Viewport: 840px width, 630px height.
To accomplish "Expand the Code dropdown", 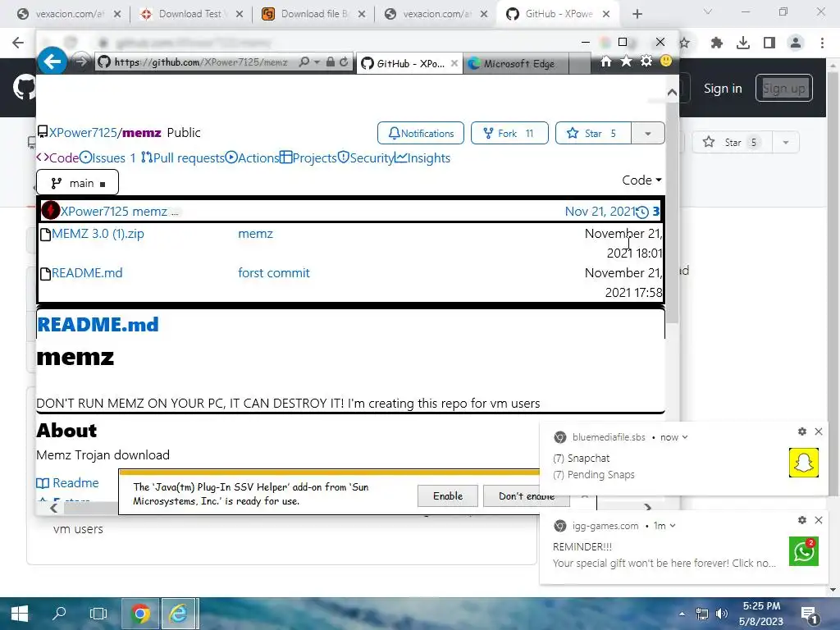I will point(641,180).
